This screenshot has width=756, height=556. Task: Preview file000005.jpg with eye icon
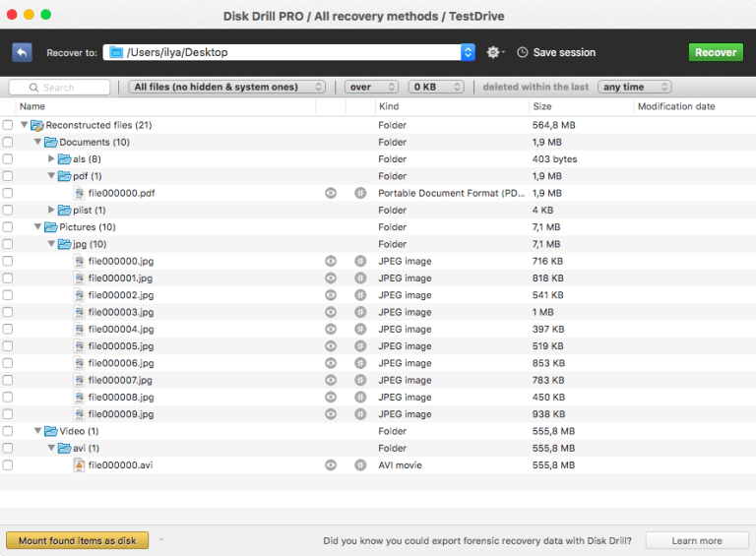[331, 346]
